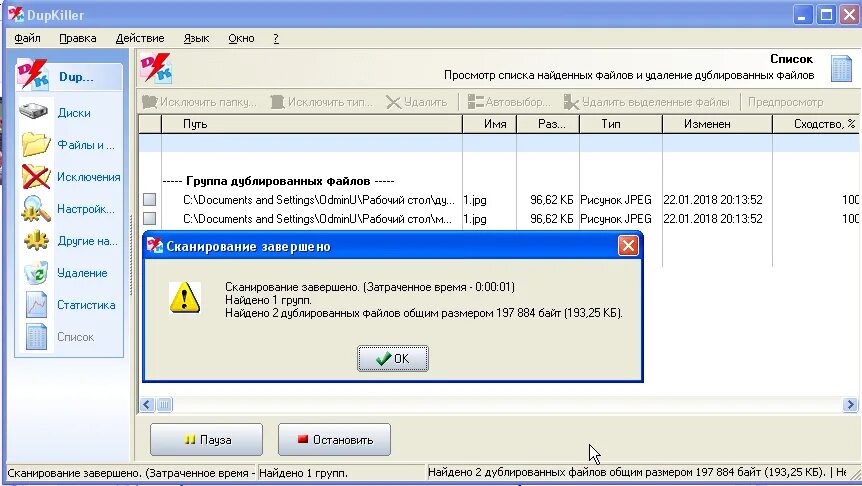Click Предпросмотр toolbar item

pos(786,102)
